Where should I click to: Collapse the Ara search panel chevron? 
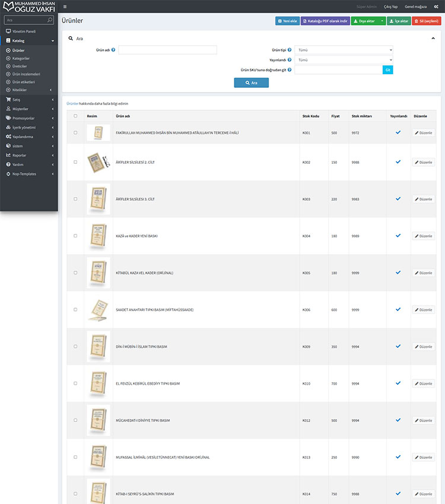click(x=433, y=38)
